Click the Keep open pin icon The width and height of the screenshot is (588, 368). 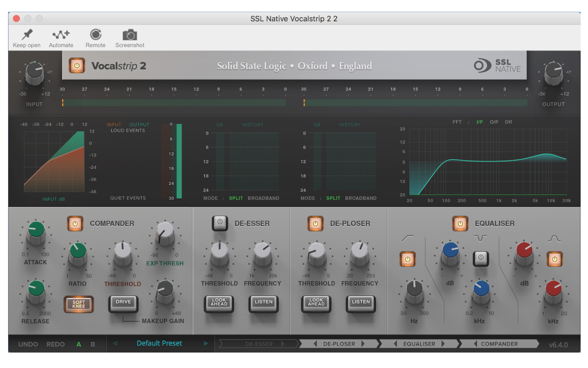tap(27, 35)
